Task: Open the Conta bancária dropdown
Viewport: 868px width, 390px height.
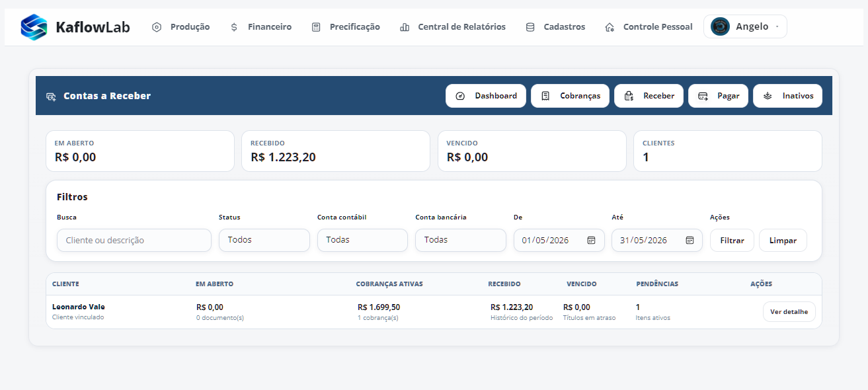Action: click(461, 240)
